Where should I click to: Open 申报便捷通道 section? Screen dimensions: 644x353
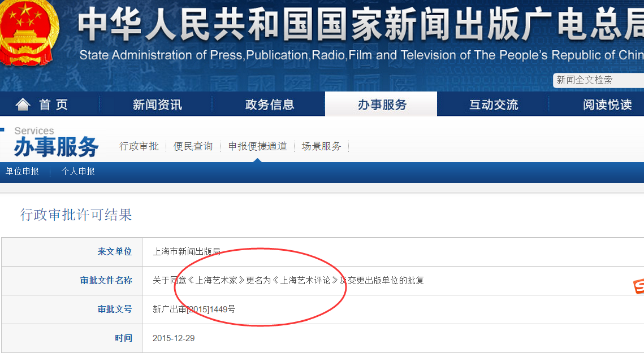[257, 146]
